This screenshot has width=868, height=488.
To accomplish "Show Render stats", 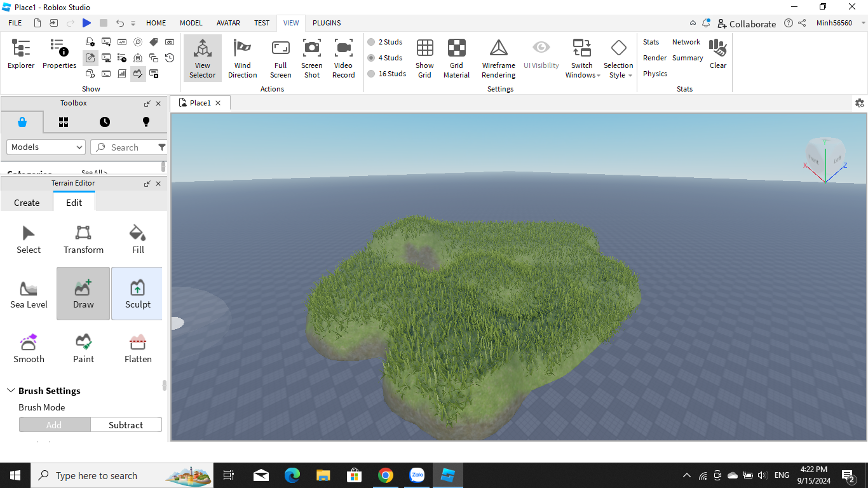I will [x=654, y=58].
